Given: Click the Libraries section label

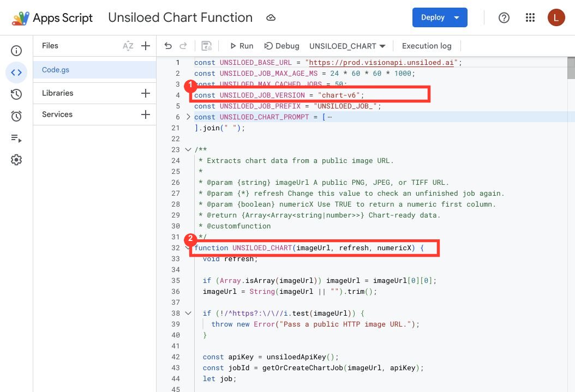Looking at the screenshot, I should (58, 93).
